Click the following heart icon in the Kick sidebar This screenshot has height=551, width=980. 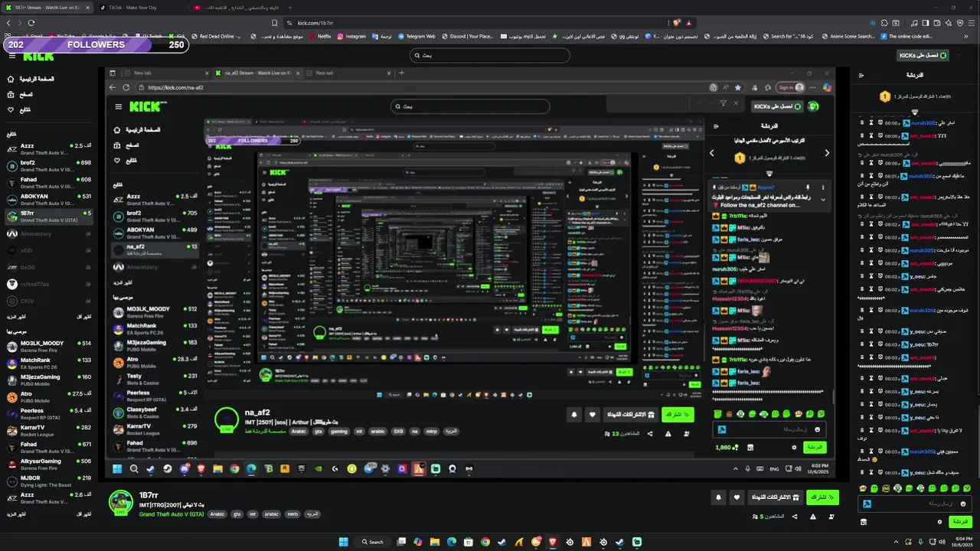(11, 109)
